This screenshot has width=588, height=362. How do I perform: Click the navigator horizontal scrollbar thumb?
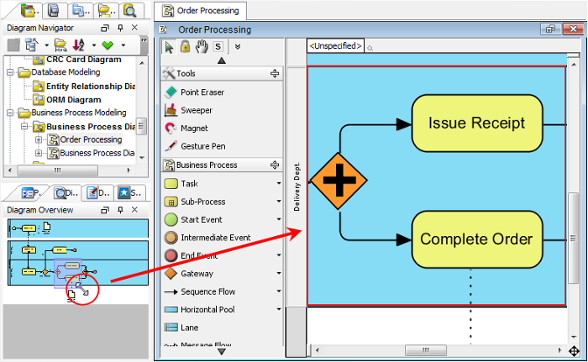(x=57, y=171)
